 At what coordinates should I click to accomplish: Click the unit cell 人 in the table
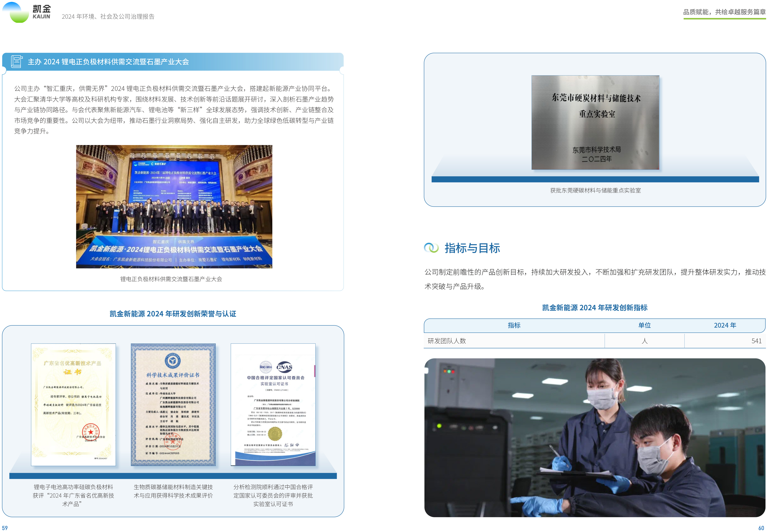coord(644,341)
